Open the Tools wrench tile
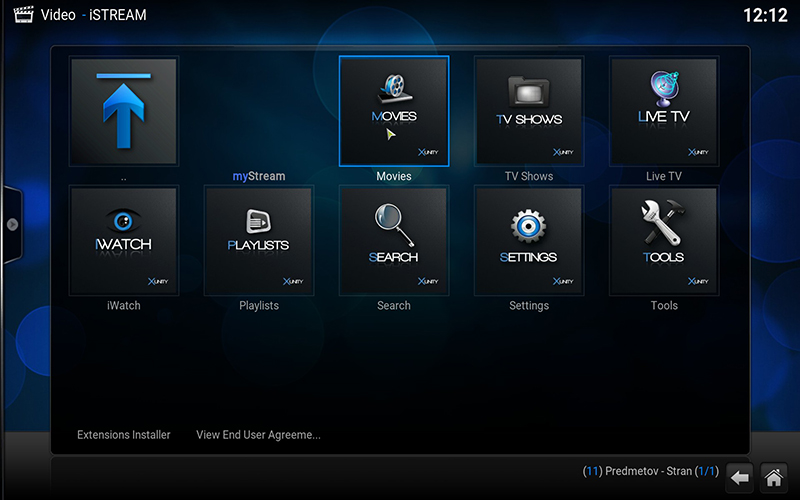Image resolution: width=800 pixels, height=500 pixels. (x=664, y=240)
